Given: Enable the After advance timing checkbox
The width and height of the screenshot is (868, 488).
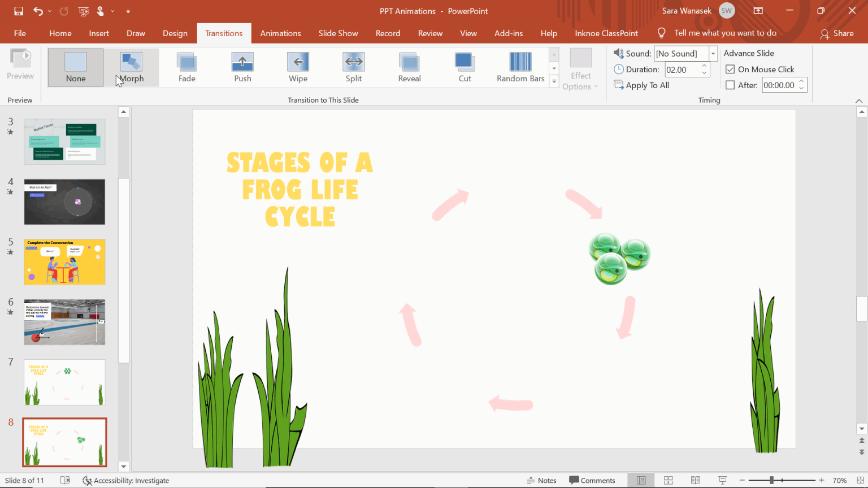Looking at the screenshot, I should 730,85.
